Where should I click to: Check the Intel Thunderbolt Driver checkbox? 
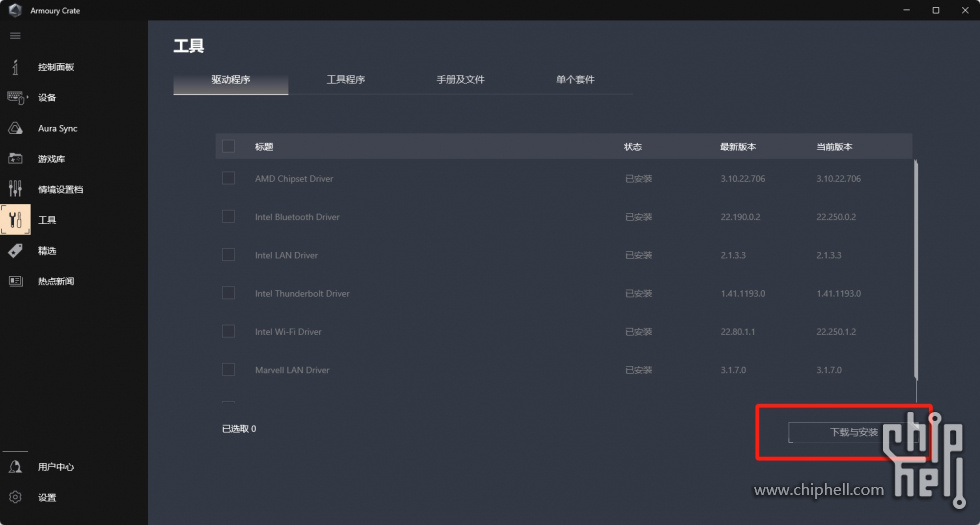[x=228, y=292]
